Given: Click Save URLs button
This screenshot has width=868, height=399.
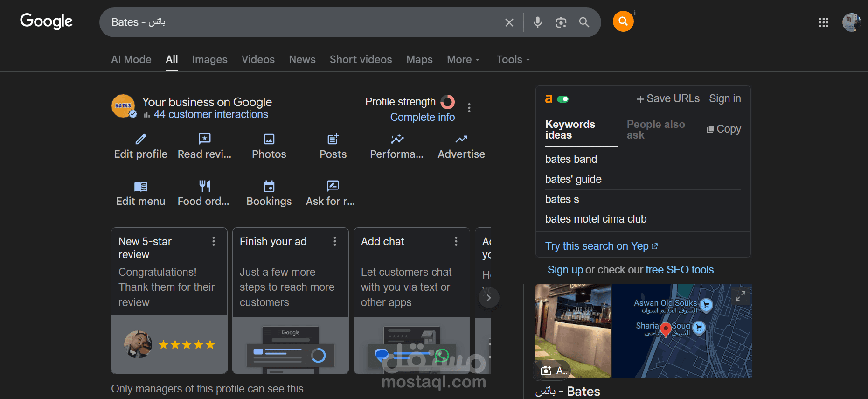Looking at the screenshot, I should pos(668,99).
